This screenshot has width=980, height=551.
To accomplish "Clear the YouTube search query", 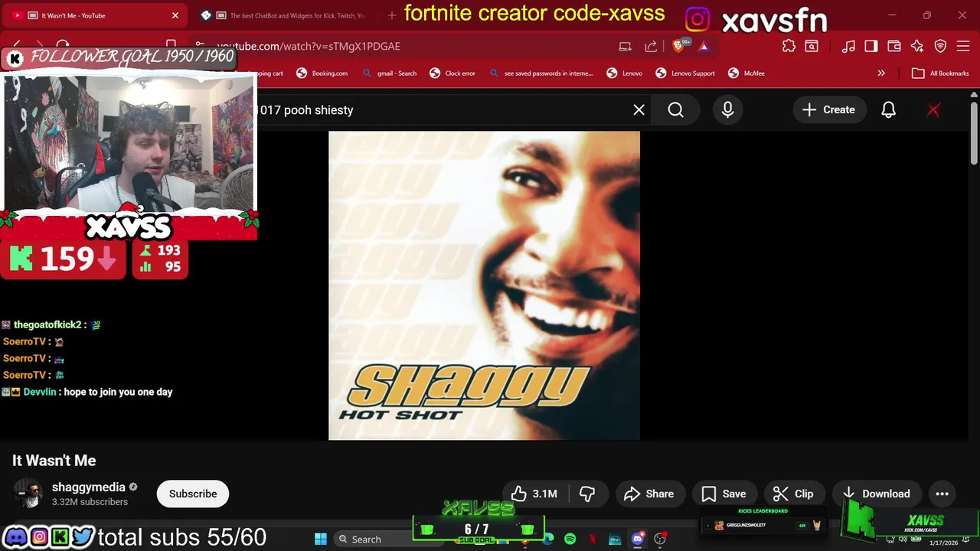I will coord(639,110).
